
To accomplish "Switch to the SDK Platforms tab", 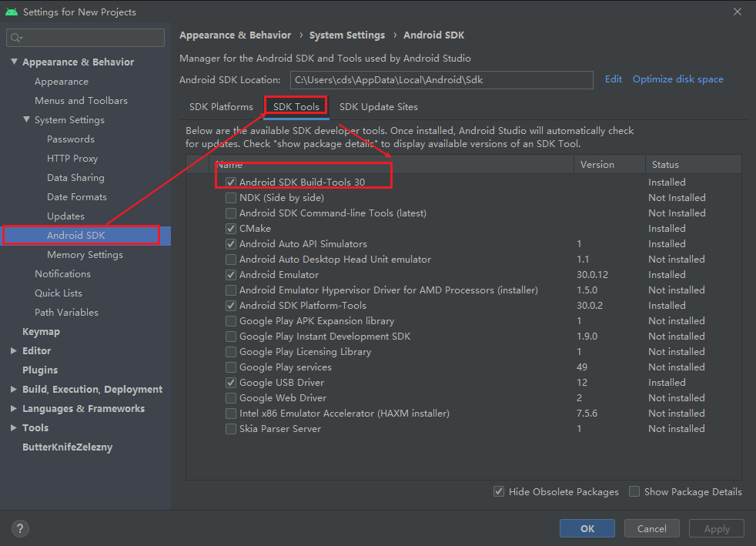I will (x=221, y=107).
